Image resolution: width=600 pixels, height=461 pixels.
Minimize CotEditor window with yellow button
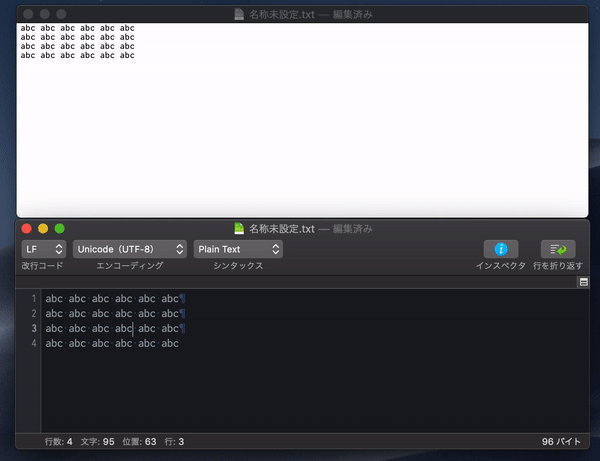click(43, 229)
